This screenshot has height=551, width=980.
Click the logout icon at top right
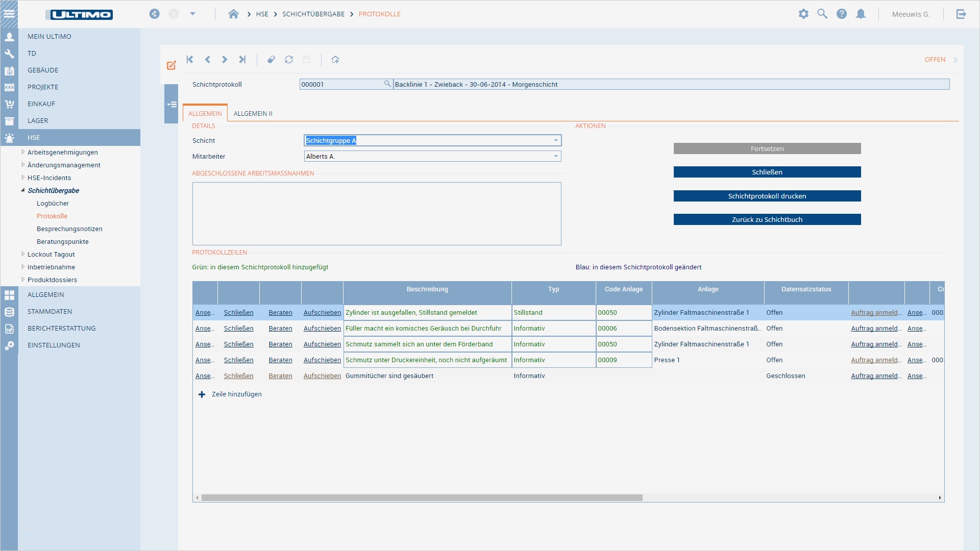coord(961,14)
